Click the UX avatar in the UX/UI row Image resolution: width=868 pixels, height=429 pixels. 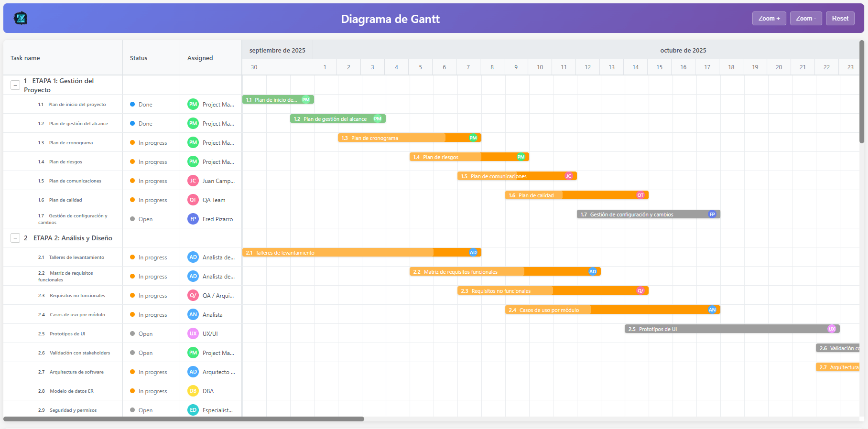(x=193, y=333)
